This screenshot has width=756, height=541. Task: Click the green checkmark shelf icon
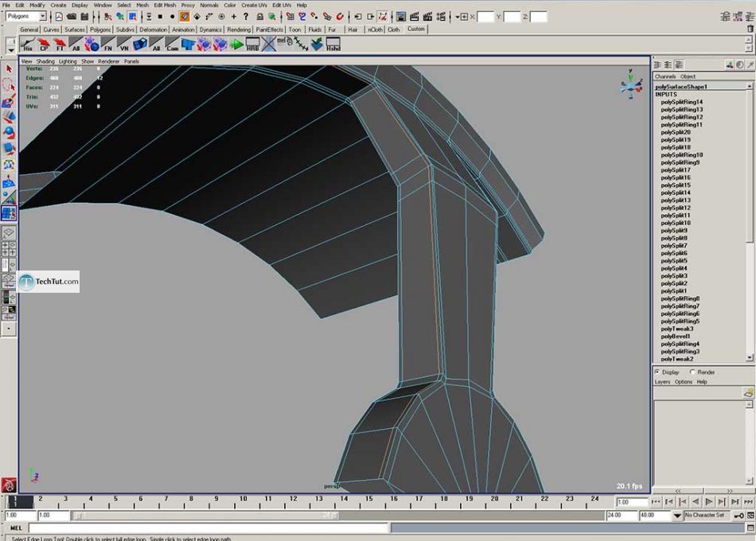[x=317, y=45]
